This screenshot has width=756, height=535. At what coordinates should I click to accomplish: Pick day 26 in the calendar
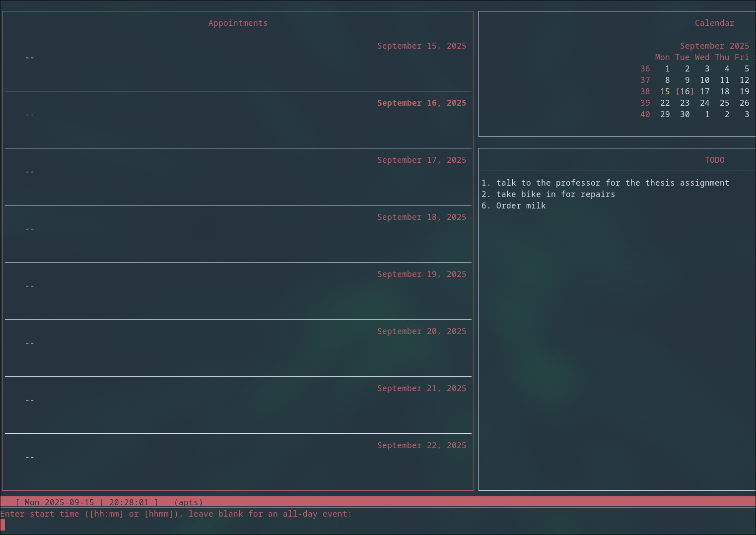744,103
